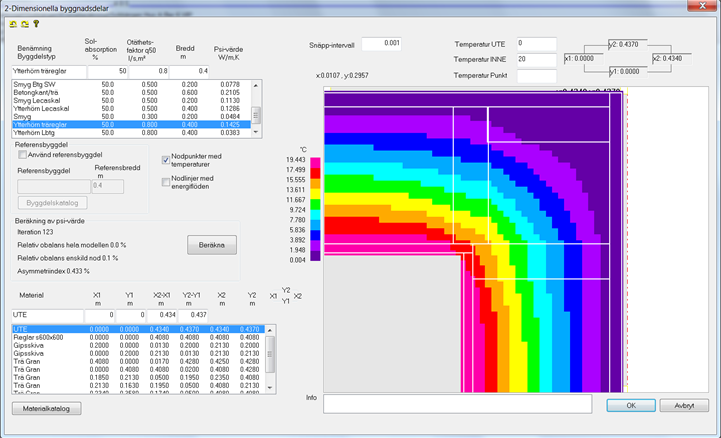Click the Temperatur Punkt input field
Viewport: 721px width, 438px height.
point(537,76)
